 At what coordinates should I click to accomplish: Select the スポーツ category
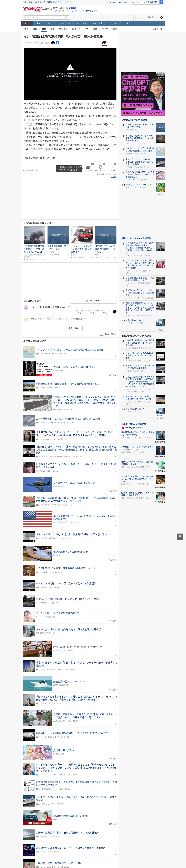pyautogui.click(x=76, y=29)
